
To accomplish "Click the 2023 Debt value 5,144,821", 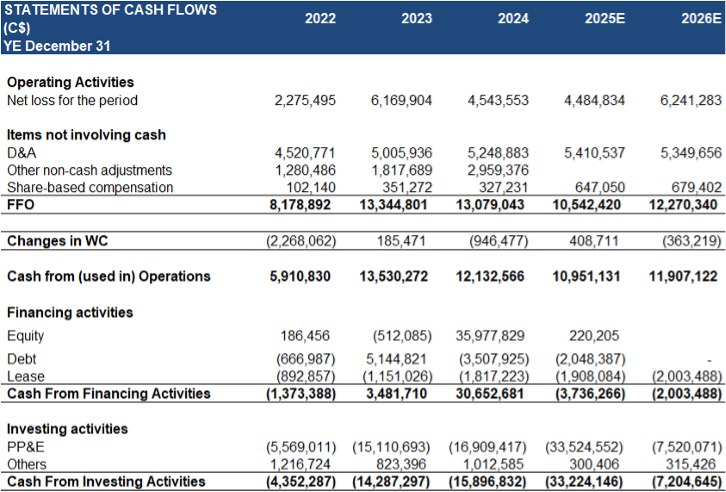I will point(401,358).
